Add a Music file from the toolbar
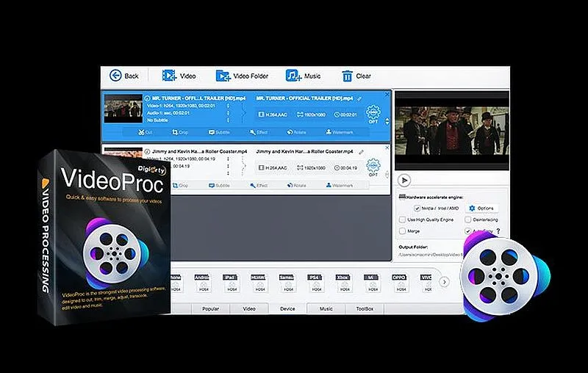588x373 pixels. point(303,76)
